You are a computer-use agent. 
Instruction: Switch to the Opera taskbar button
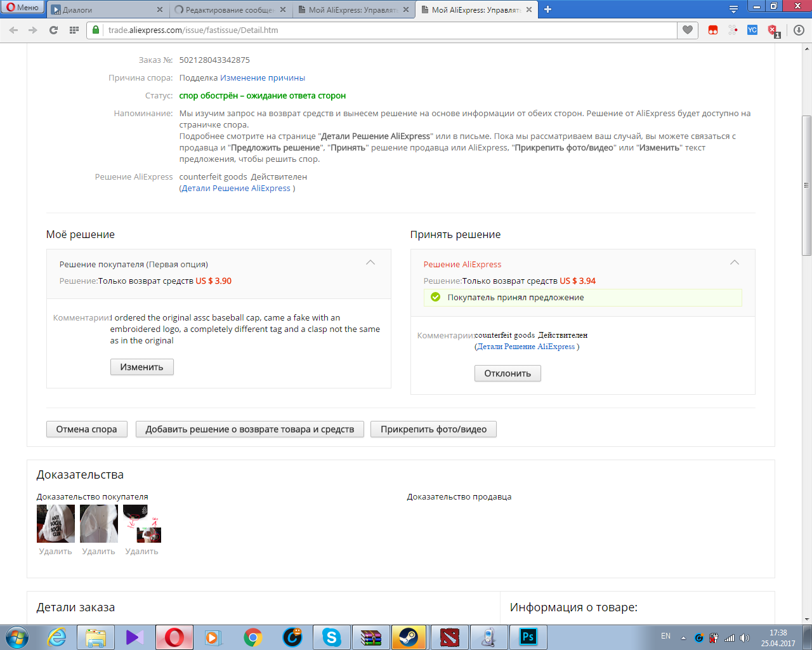174,637
